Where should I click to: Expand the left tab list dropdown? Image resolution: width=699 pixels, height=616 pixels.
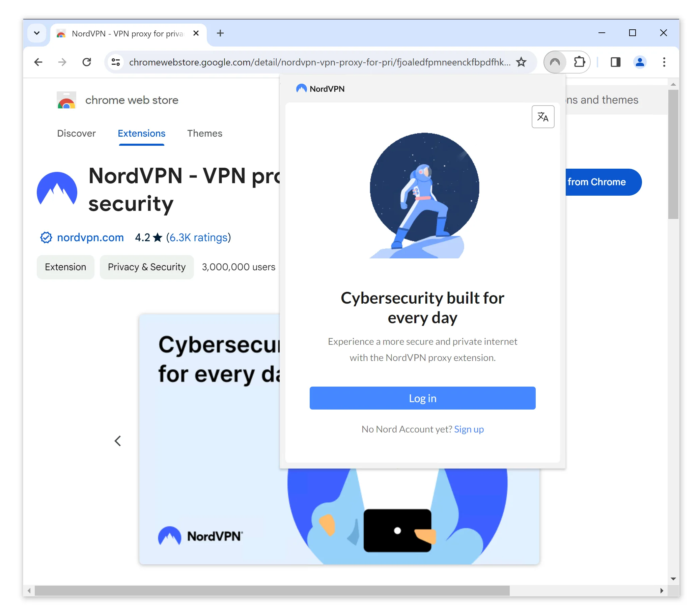click(x=37, y=33)
